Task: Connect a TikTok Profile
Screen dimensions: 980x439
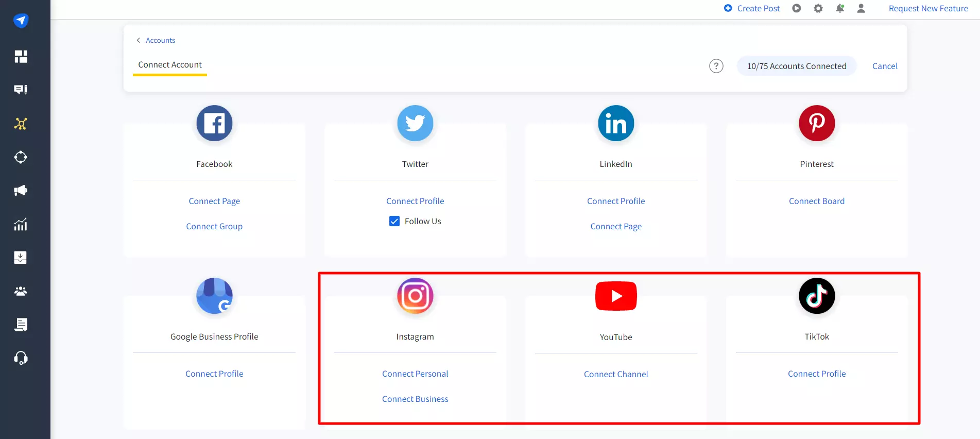Action: point(817,374)
